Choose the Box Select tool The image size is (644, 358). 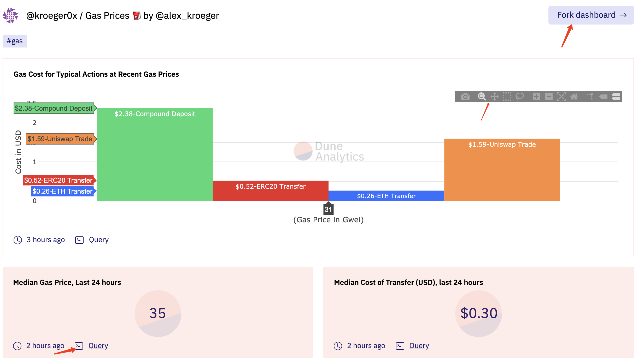coord(507,97)
